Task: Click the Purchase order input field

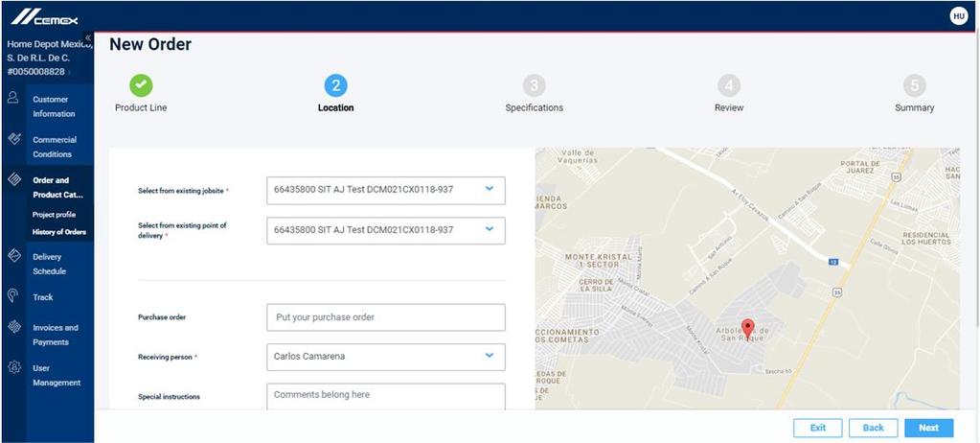Action: pos(386,317)
